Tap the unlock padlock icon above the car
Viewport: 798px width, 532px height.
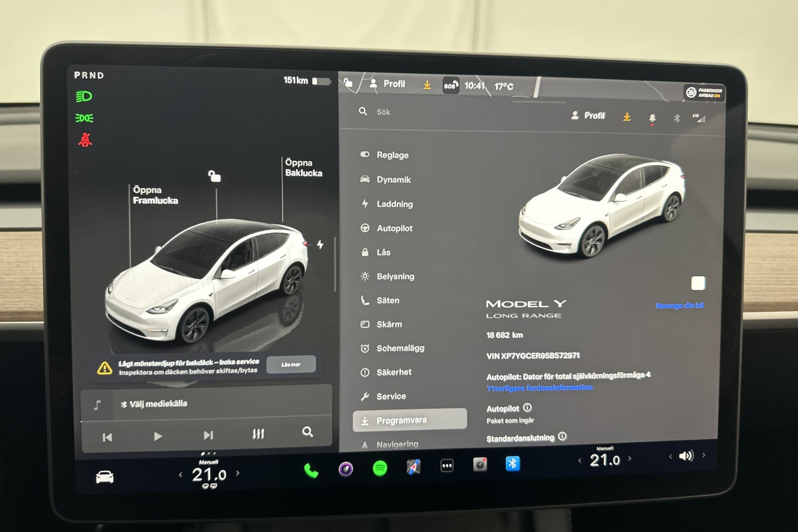click(x=214, y=176)
